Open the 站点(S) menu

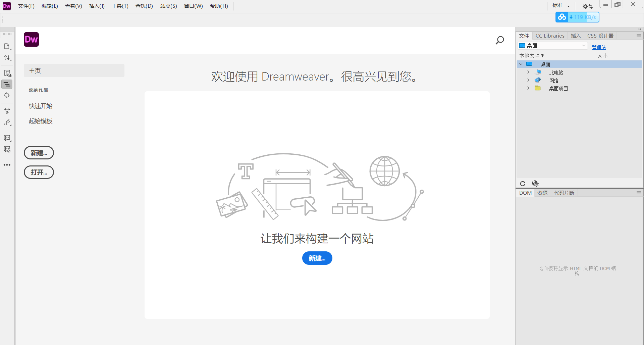(168, 6)
